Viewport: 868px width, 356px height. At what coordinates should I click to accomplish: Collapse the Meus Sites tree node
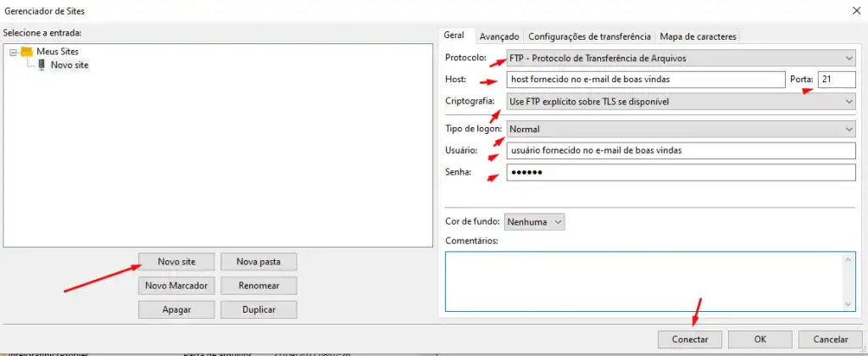(x=14, y=52)
